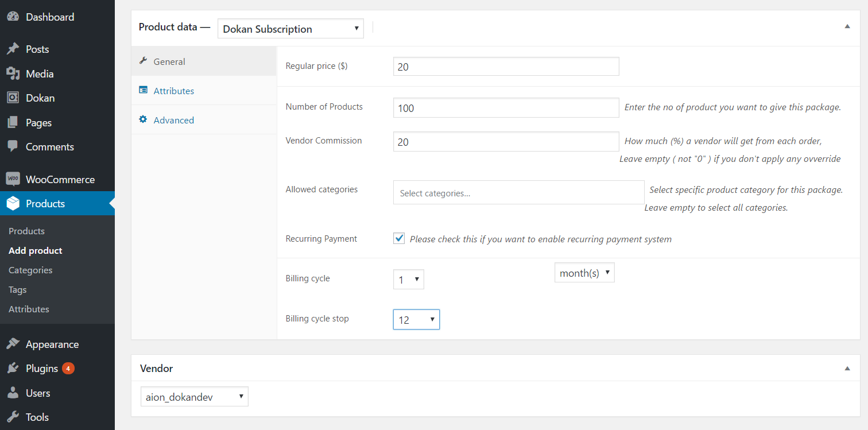The image size is (868, 430).
Task: Click the "Billing cycle stop" label
Action: (317, 319)
